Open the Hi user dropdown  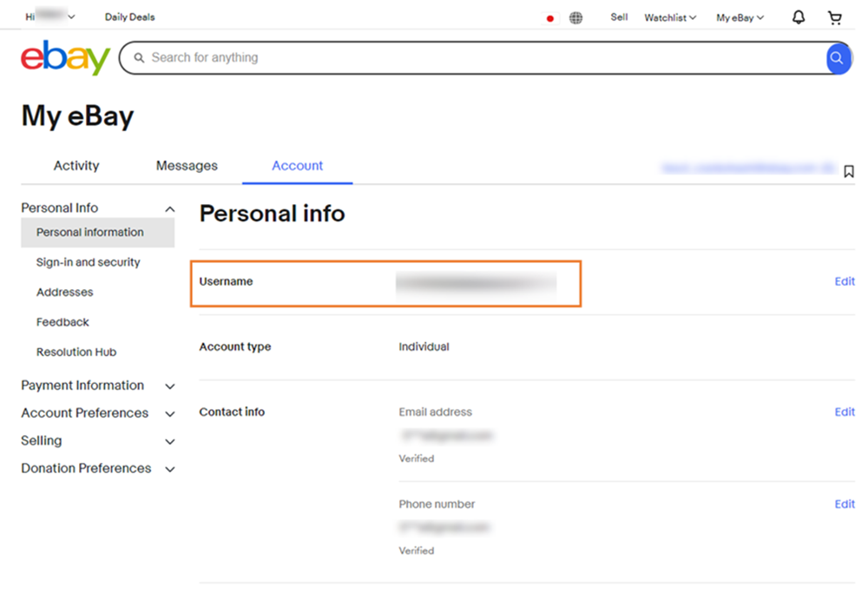point(49,16)
